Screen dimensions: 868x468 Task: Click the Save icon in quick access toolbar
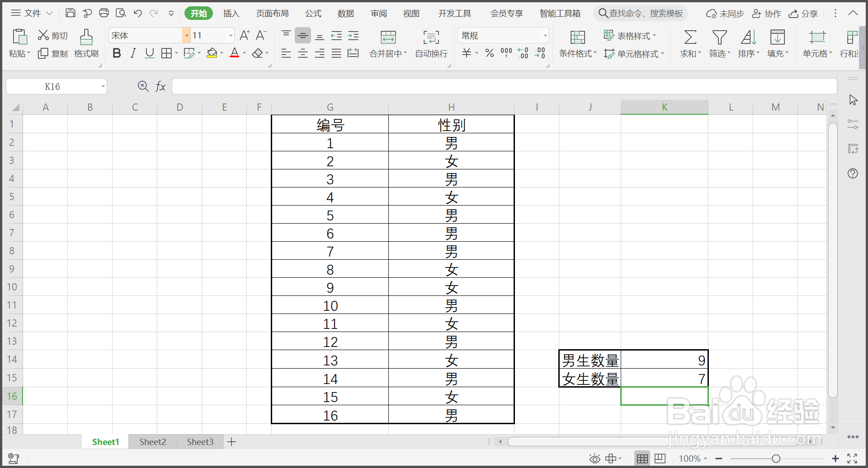71,13
